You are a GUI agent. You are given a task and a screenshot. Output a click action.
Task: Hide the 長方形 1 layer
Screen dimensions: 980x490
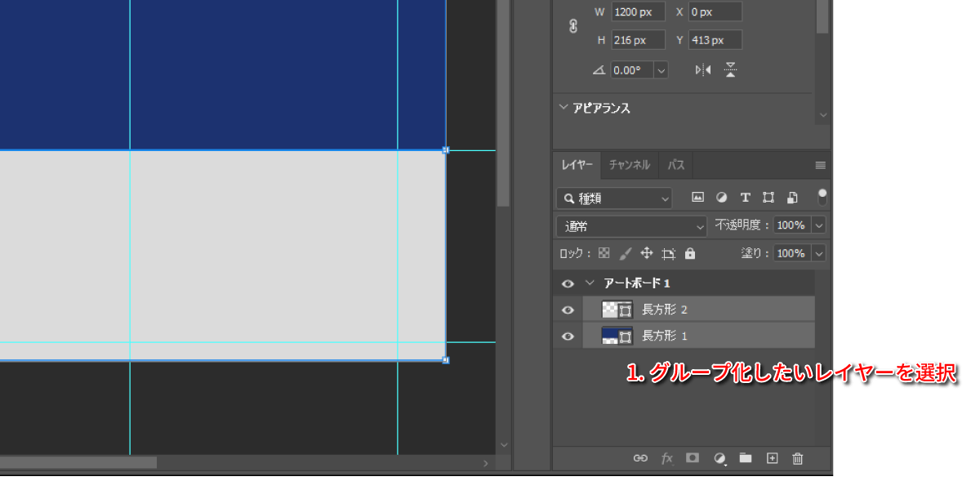[568, 336]
